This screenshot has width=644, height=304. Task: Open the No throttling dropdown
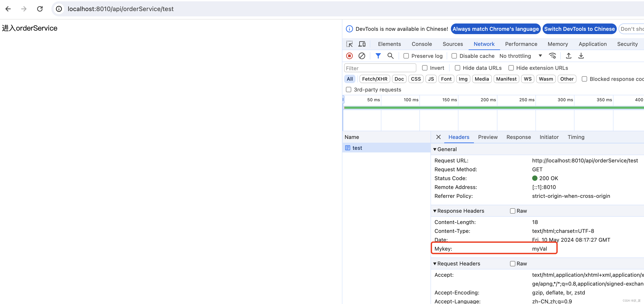[520, 56]
